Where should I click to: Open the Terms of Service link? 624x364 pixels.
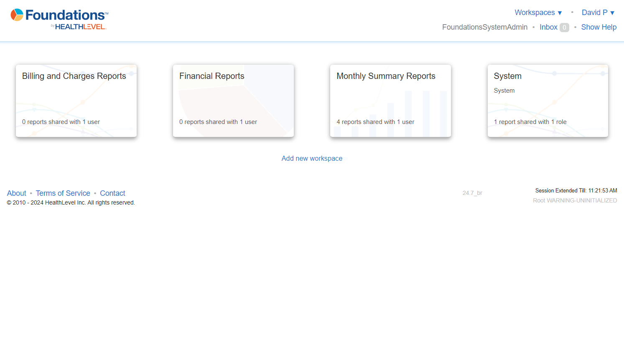[x=63, y=193]
